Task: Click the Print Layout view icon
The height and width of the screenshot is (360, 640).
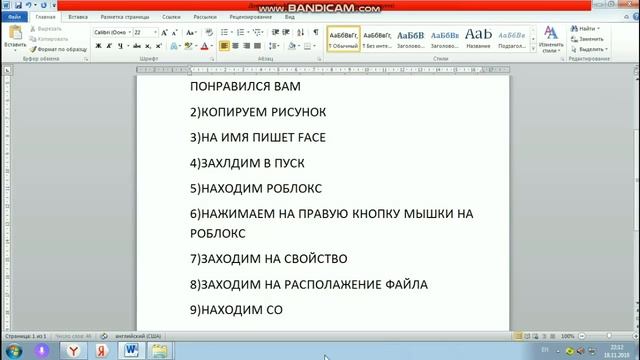Action: click(518, 336)
